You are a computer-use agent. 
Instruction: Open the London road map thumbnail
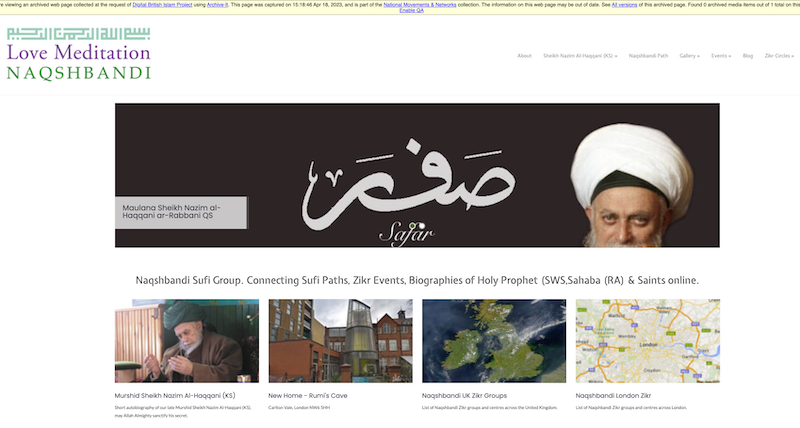point(647,341)
